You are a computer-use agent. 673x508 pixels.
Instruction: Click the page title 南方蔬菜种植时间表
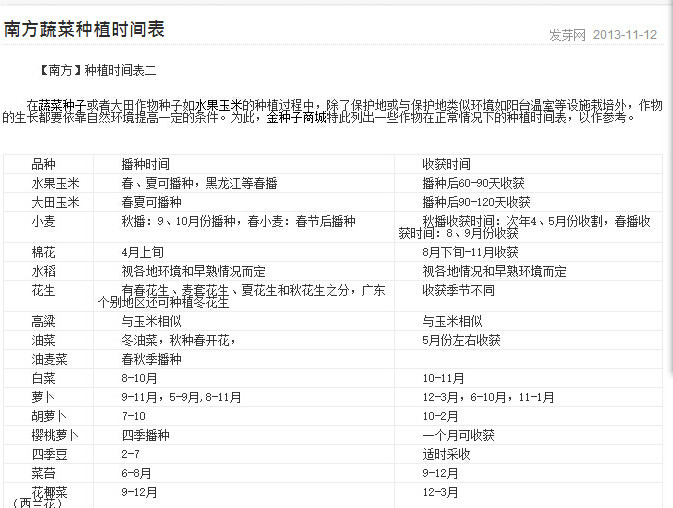tap(84, 29)
